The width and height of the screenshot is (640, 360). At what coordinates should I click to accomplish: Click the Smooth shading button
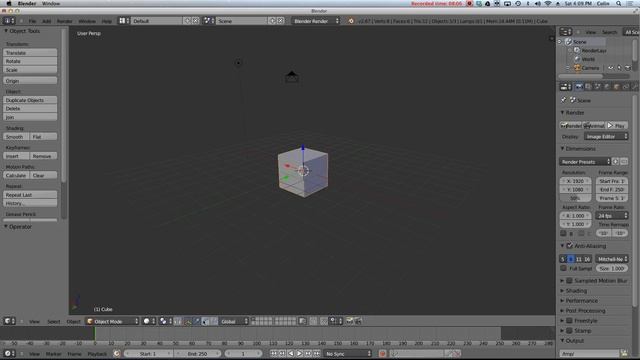(x=16, y=137)
